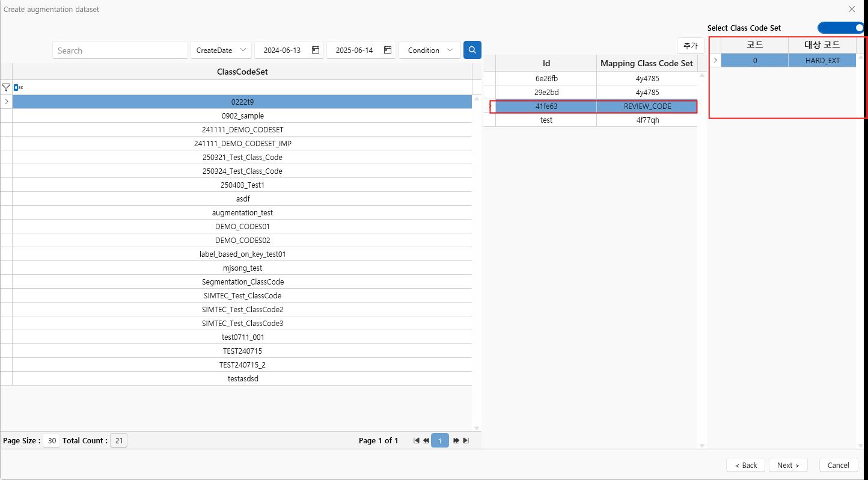Viewport: 868px width, 480px height.
Task: Click in the Search text field
Action: (x=120, y=51)
